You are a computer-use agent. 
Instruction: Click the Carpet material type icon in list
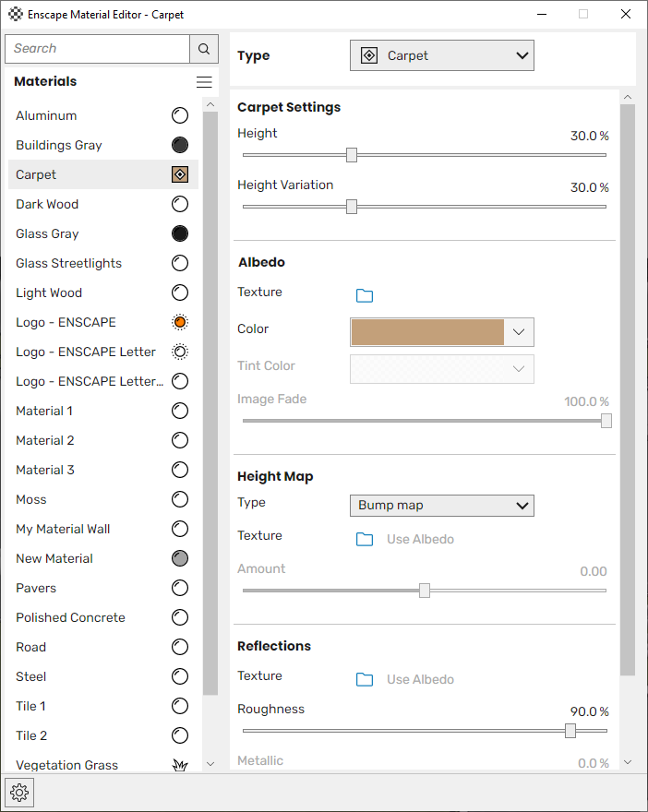(x=180, y=174)
